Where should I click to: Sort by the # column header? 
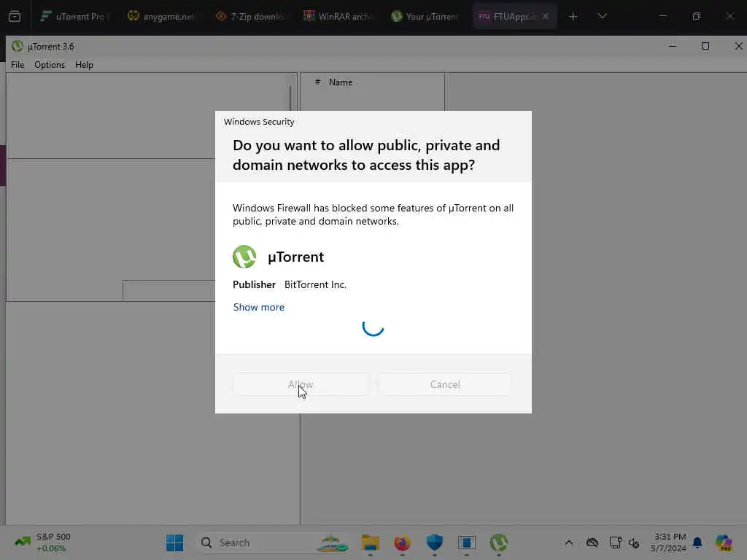318,82
